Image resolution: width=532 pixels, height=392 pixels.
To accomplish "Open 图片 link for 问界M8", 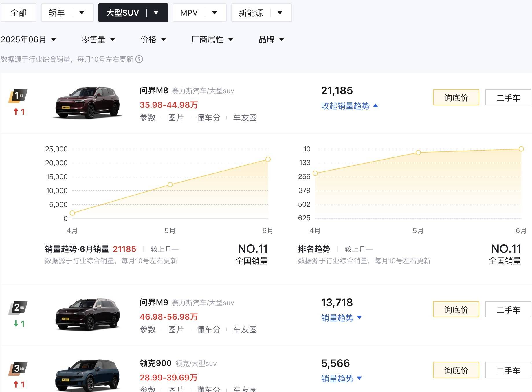I will point(176,118).
